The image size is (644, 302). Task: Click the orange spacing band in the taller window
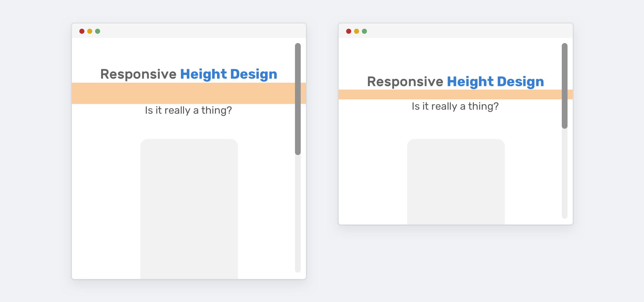pyautogui.click(x=183, y=93)
